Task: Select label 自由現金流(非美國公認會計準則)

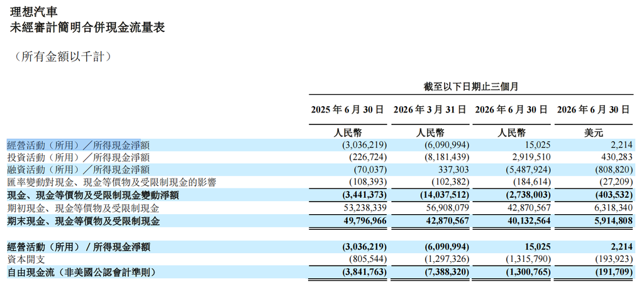Action: pyautogui.click(x=82, y=272)
